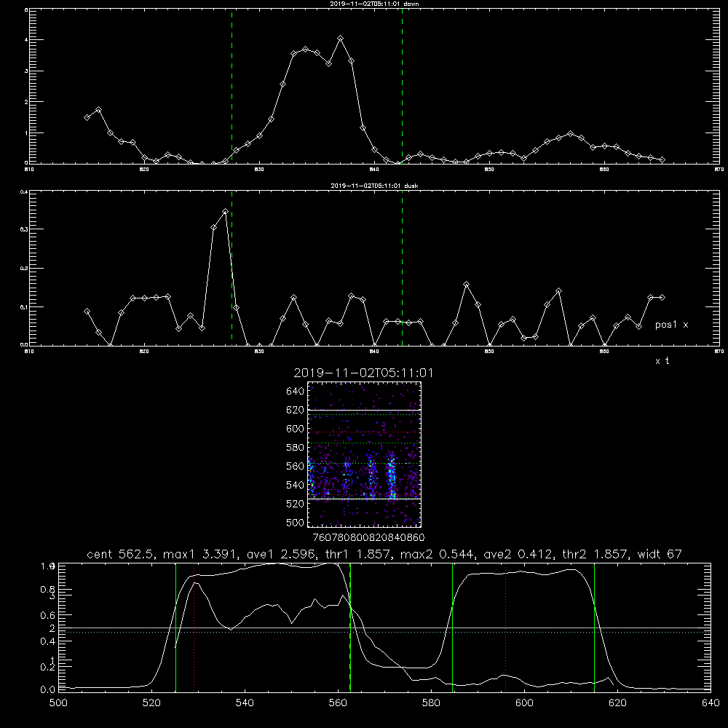The image size is (728, 728).
Task: Click the left red dotted line in the profile plot
Action: 194,628
